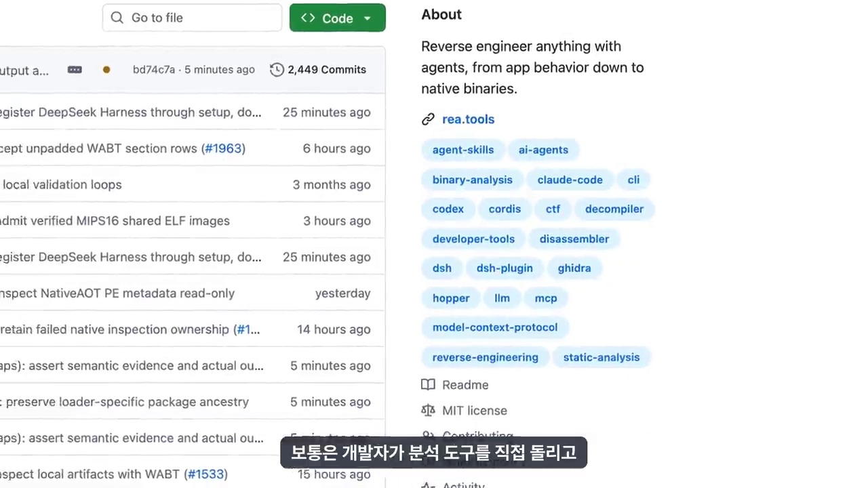
Task: Open pull request #1963
Action: 223,148
